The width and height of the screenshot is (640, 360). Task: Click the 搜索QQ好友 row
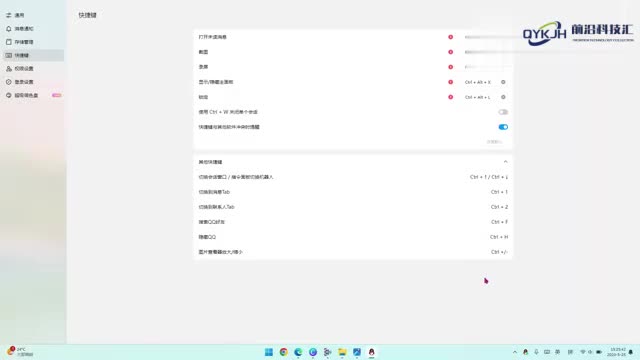click(353, 222)
